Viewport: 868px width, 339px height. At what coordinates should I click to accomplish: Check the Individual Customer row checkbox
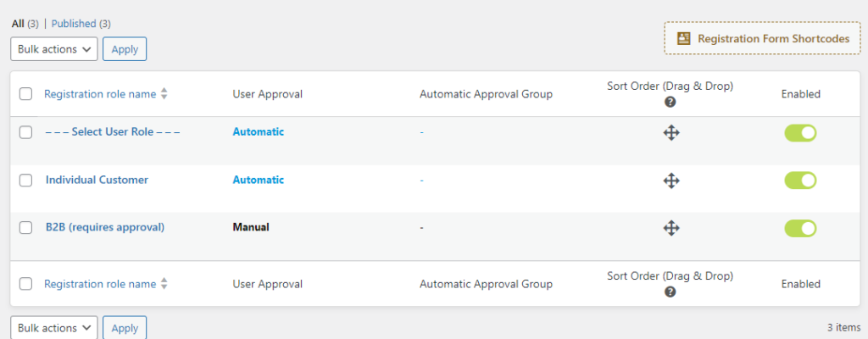[26, 180]
